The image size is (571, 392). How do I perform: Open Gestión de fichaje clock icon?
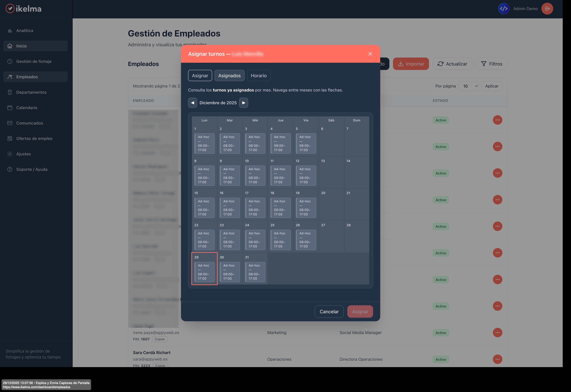10,61
